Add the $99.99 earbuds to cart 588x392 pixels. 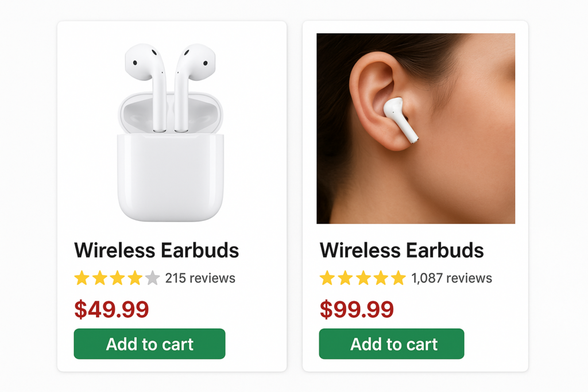[x=392, y=344]
